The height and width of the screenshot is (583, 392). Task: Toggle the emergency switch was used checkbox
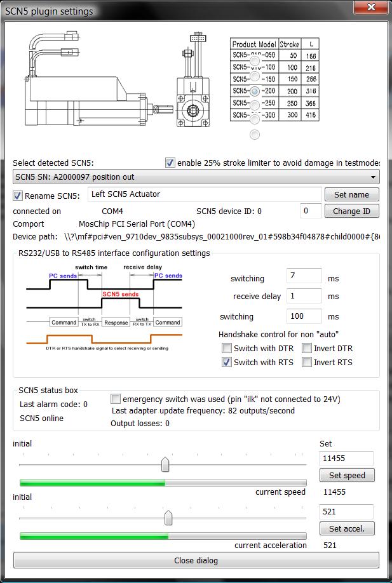tap(116, 399)
